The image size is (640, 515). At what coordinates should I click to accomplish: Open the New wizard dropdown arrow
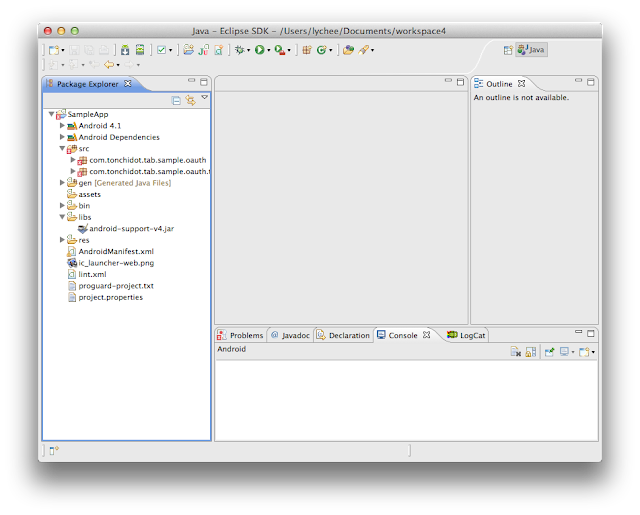[63, 51]
